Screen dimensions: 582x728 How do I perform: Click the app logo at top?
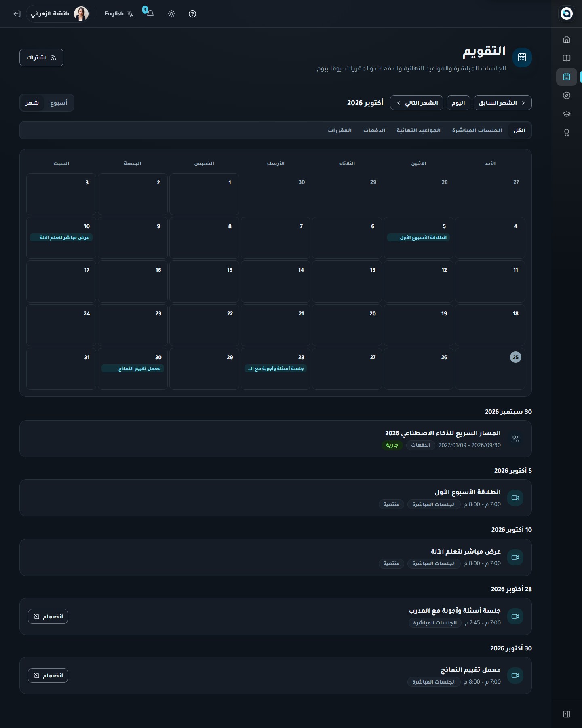tap(566, 13)
